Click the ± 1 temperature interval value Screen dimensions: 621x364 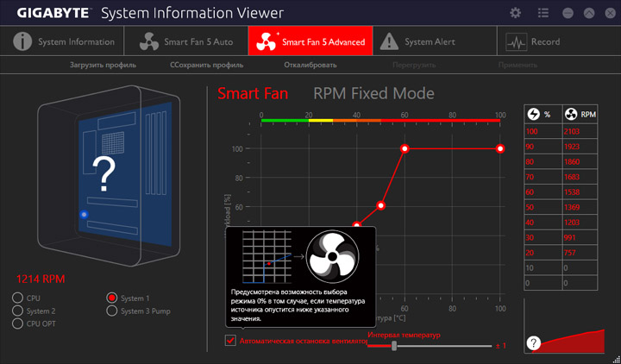coord(501,346)
